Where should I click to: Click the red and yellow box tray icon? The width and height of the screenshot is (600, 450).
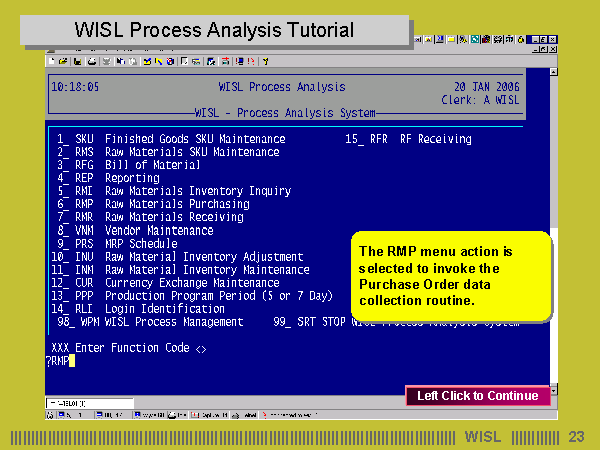pos(486,39)
